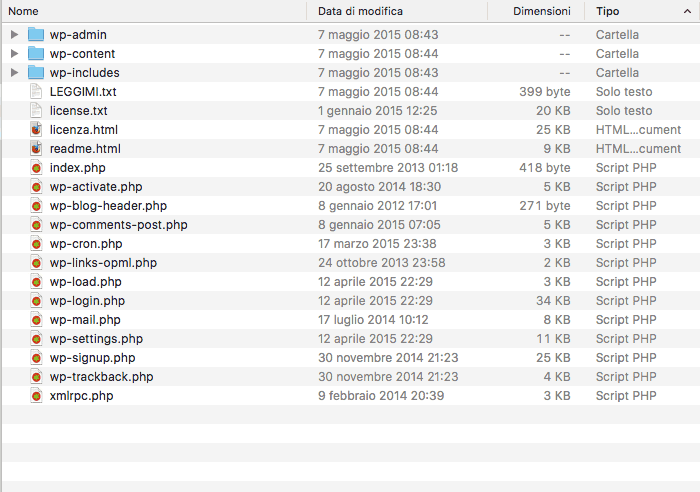The image size is (700, 492).
Task: Click the licenza.html file icon
Action: [36, 129]
